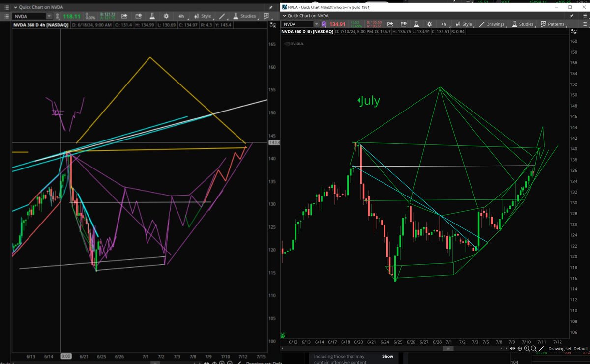The height and width of the screenshot is (364, 590).
Task: Collapse the left Quick Chart on NVDA header
Action: [16, 8]
